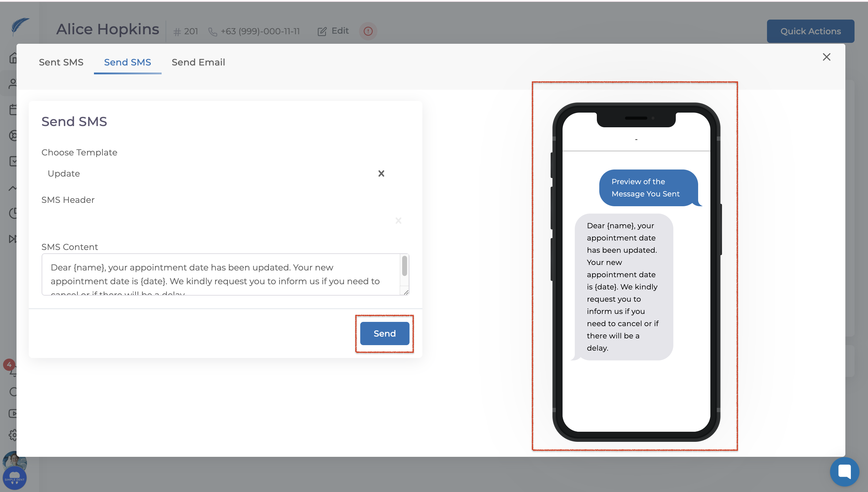The image size is (868, 492).
Task: Switch to the Send Email tab
Action: click(198, 62)
